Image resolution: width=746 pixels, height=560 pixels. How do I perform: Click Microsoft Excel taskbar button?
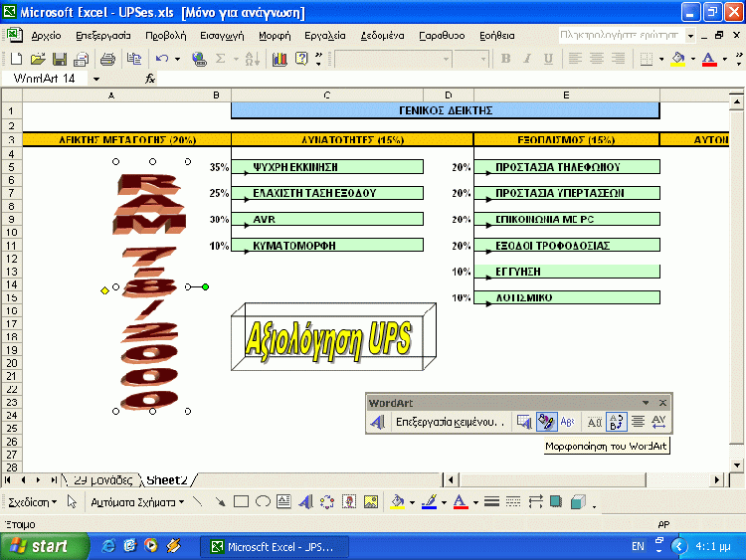(x=275, y=547)
